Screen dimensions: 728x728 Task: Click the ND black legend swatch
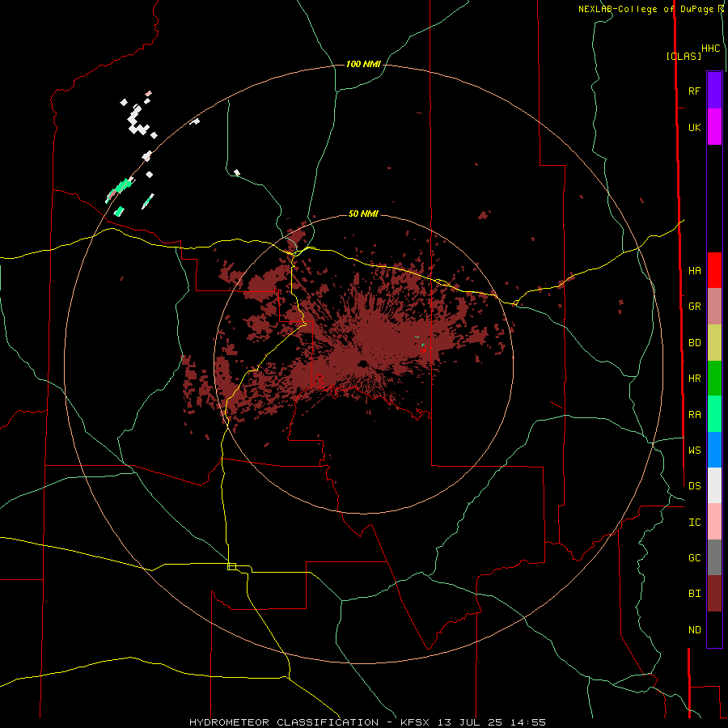click(x=714, y=629)
